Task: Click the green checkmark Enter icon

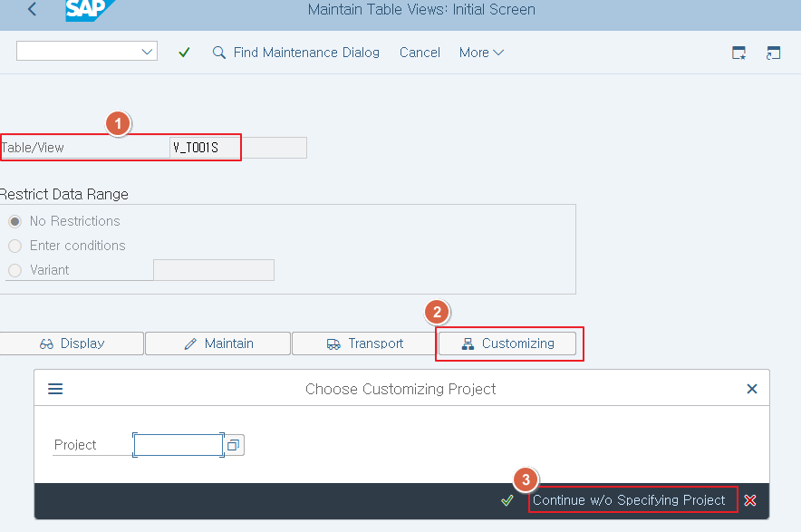Action: [185, 53]
